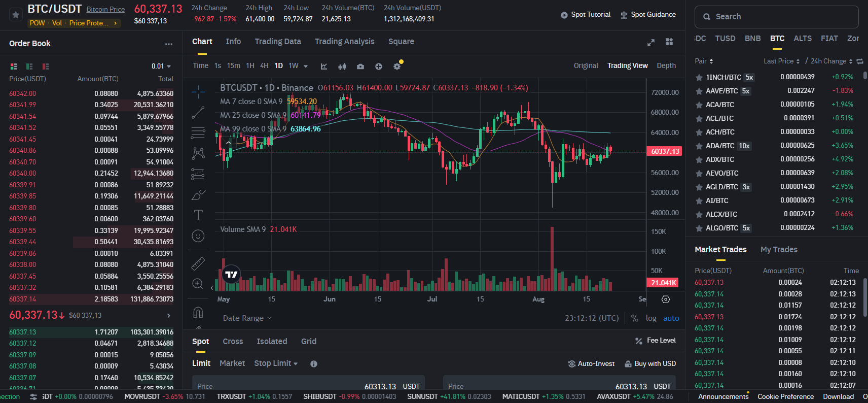868x403 pixels.
Task: Swap the Last Price column display
Action: pyautogui.click(x=860, y=61)
